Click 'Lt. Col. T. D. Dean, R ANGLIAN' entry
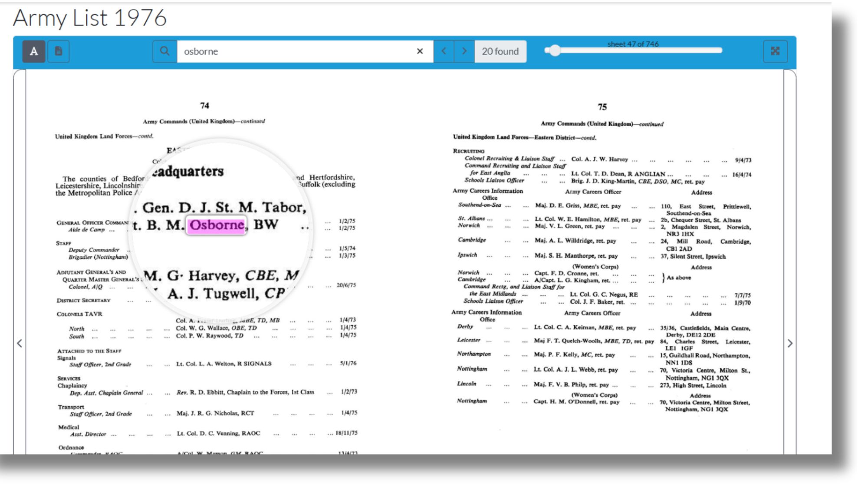This screenshot has height=503, width=868. tap(618, 174)
